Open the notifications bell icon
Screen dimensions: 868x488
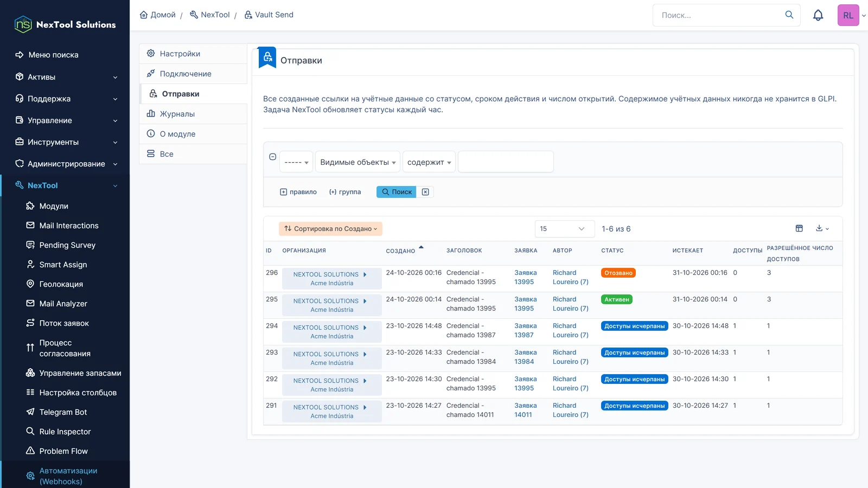tap(818, 15)
